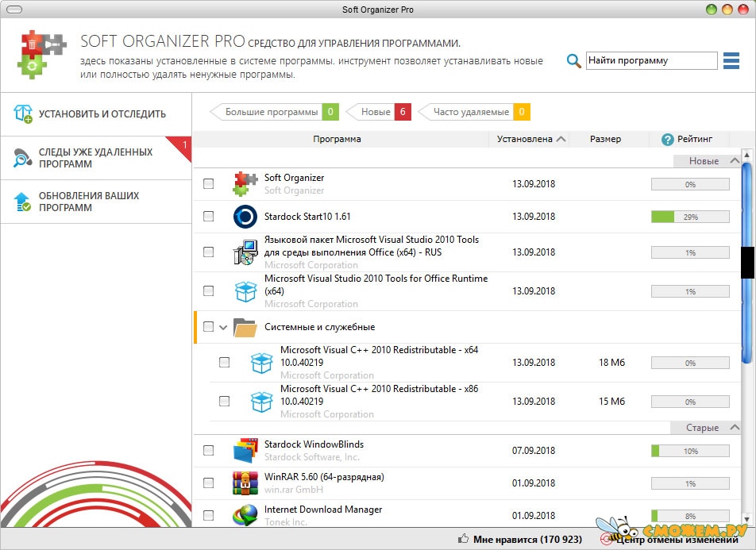Tick the Soft Organizer checkbox

coord(208,183)
